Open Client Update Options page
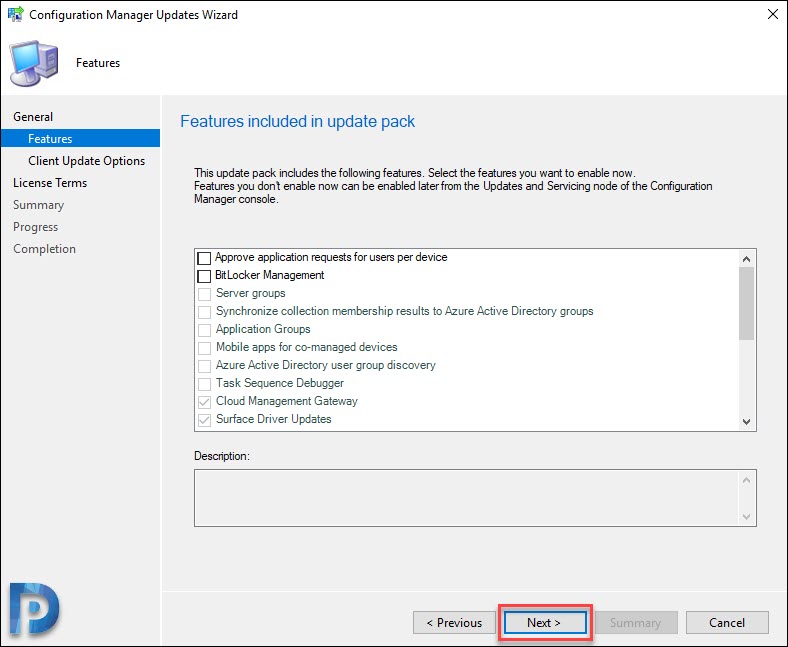This screenshot has width=788, height=647. (x=86, y=161)
